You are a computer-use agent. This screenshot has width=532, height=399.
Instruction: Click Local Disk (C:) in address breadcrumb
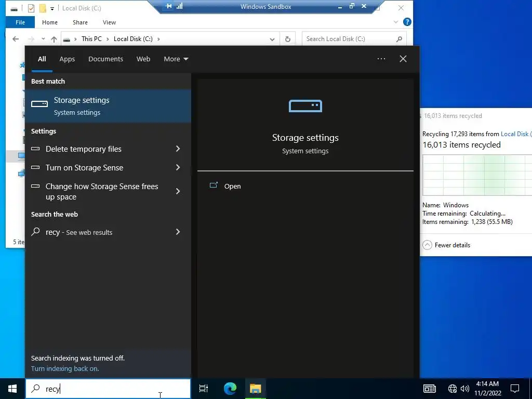[133, 39]
